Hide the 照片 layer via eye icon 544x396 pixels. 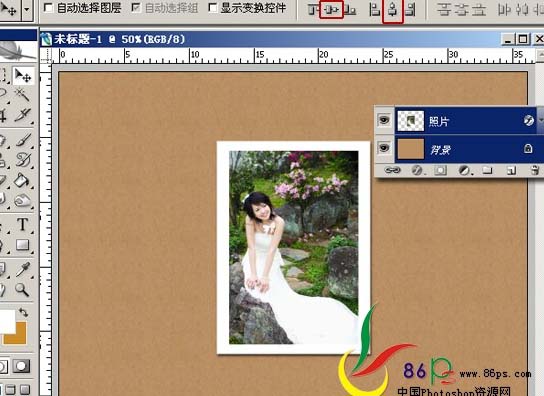click(384, 120)
